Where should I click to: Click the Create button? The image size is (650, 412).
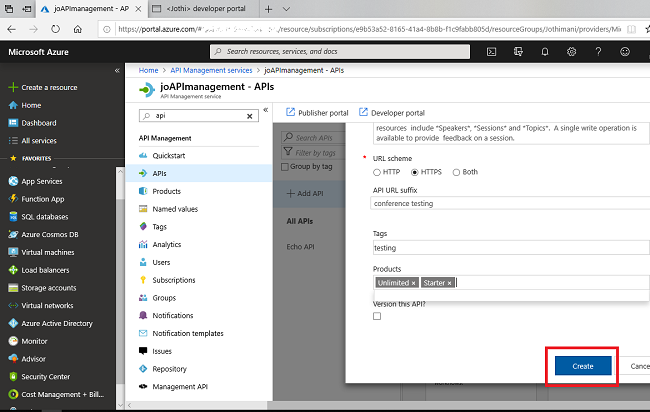pos(583,366)
